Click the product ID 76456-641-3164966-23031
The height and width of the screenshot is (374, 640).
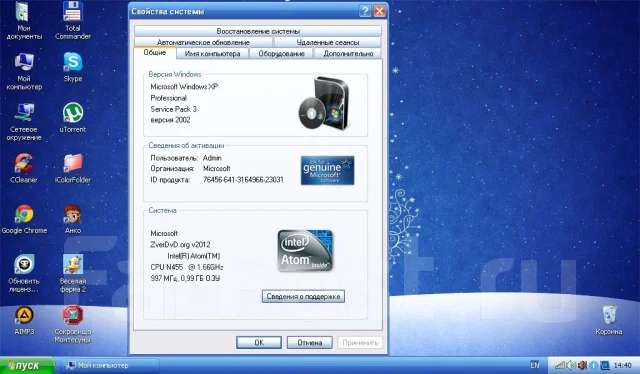tap(243, 180)
